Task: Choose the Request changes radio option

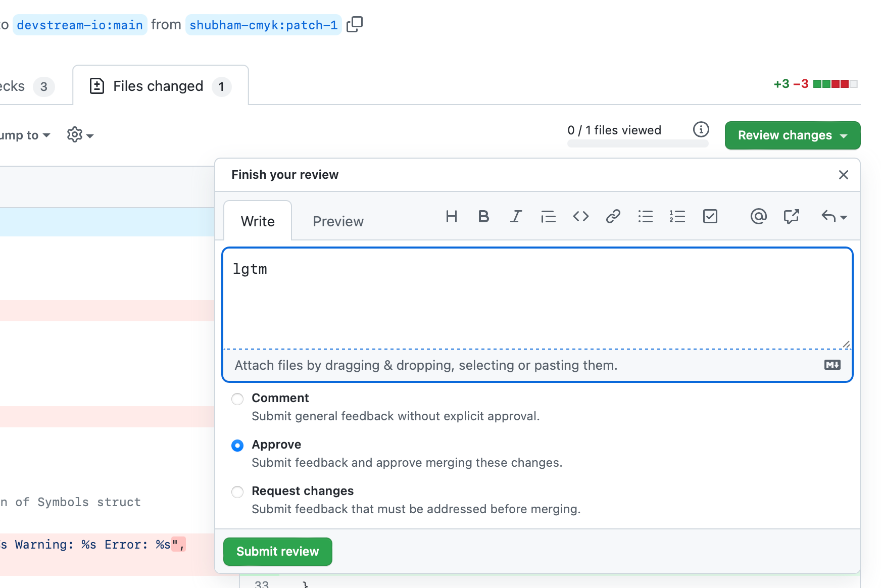Action: tap(237, 492)
